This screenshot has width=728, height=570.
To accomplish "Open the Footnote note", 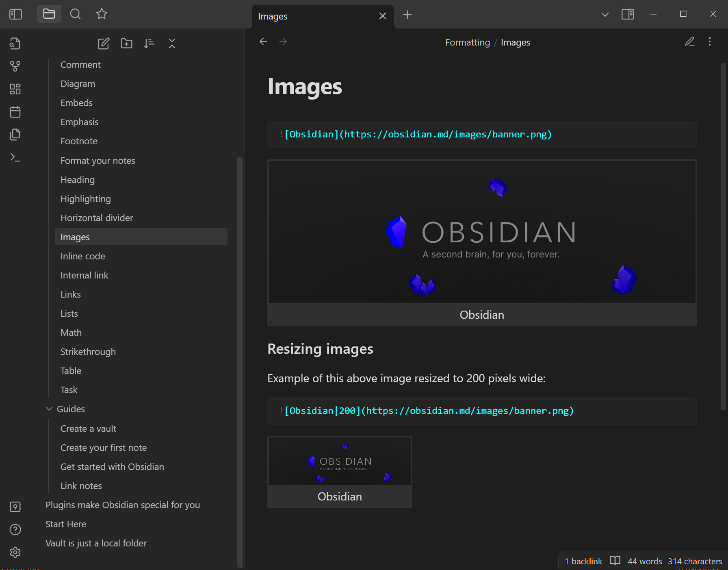I will [x=141, y=141].
